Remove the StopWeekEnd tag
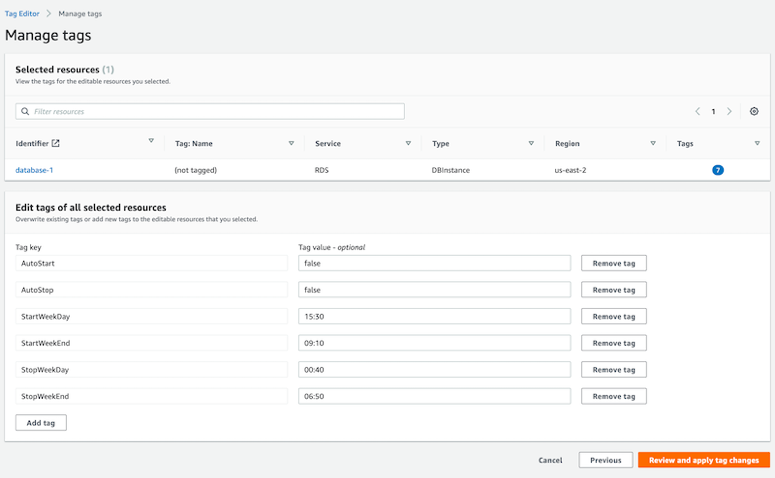The height and width of the screenshot is (478, 775). click(614, 396)
